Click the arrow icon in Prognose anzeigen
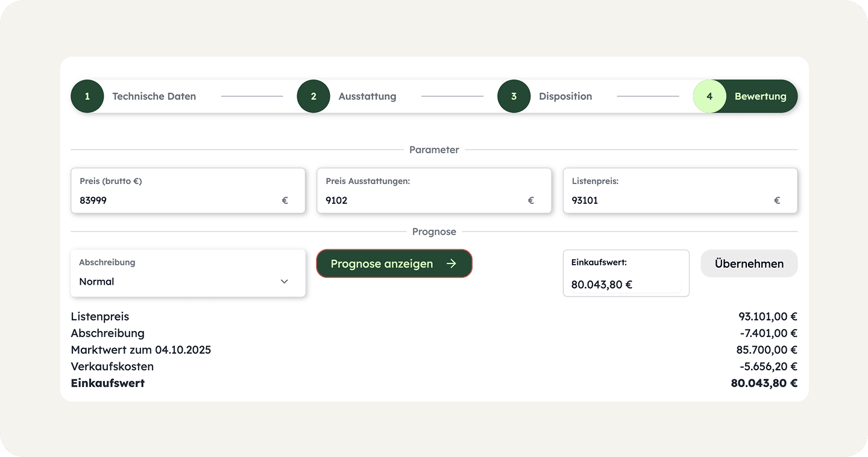Image resolution: width=868 pixels, height=457 pixels. [x=451, y=263]
